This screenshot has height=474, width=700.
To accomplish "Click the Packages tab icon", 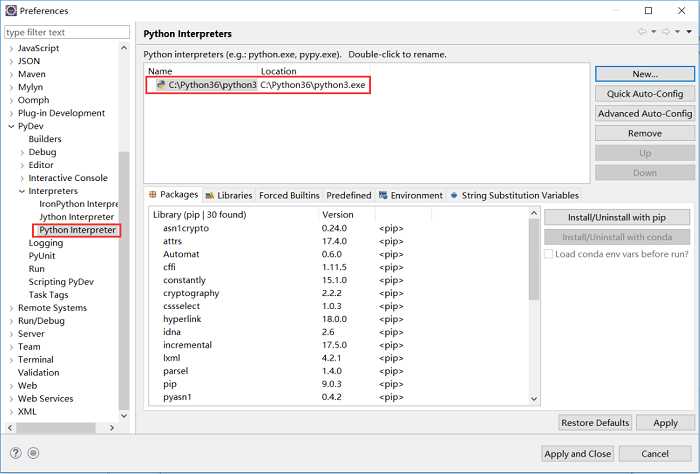I will tap(153, 195).
